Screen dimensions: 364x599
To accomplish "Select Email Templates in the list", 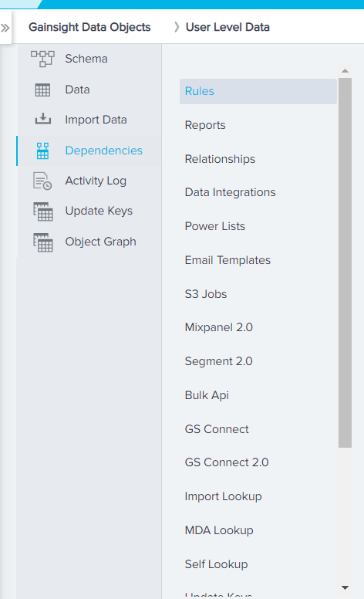I will coord(228,260).
